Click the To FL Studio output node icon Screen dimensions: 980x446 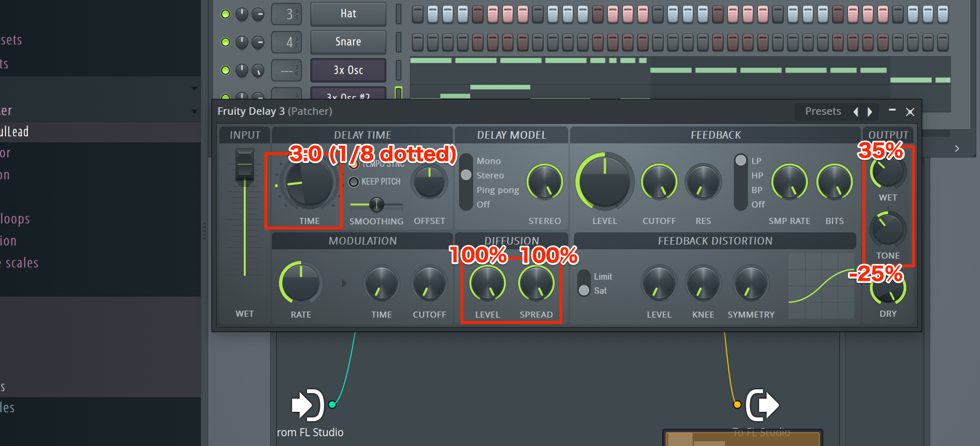pos(762,405)
